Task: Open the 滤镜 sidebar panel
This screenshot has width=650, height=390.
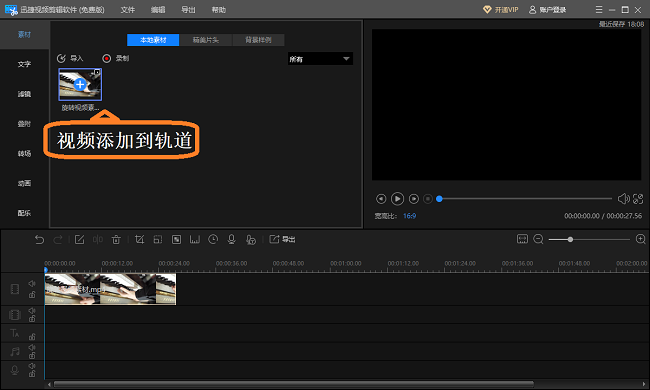Action: pyautogui.click(x=24, y=94)
